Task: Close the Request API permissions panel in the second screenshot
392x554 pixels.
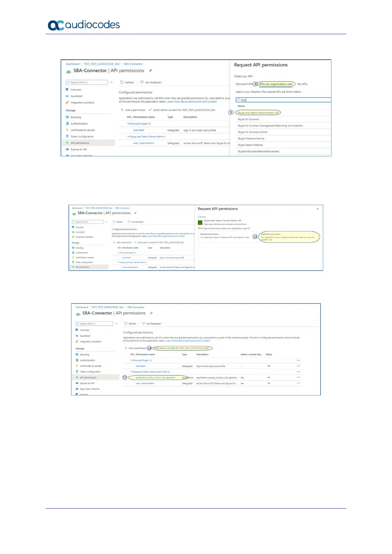Action: click(317, 209)
